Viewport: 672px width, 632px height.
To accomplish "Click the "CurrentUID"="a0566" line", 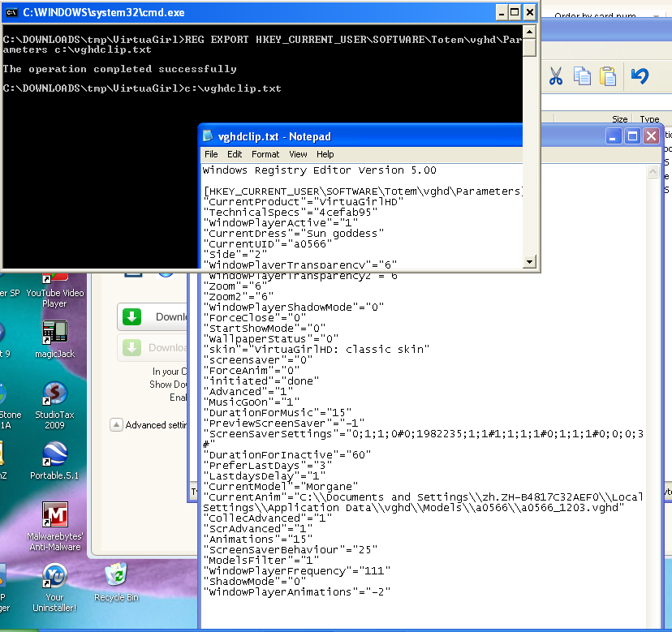I will pos(268,244).
